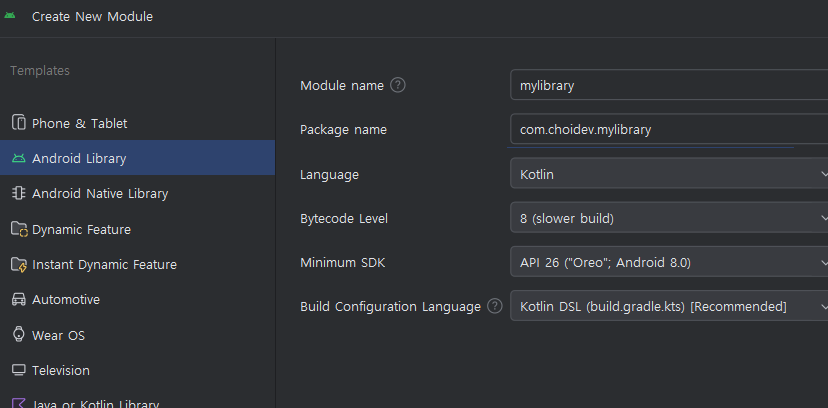828x408 pixels.
Task: Click the Instant Dynamic Feature icon
Action: [18, 265]
